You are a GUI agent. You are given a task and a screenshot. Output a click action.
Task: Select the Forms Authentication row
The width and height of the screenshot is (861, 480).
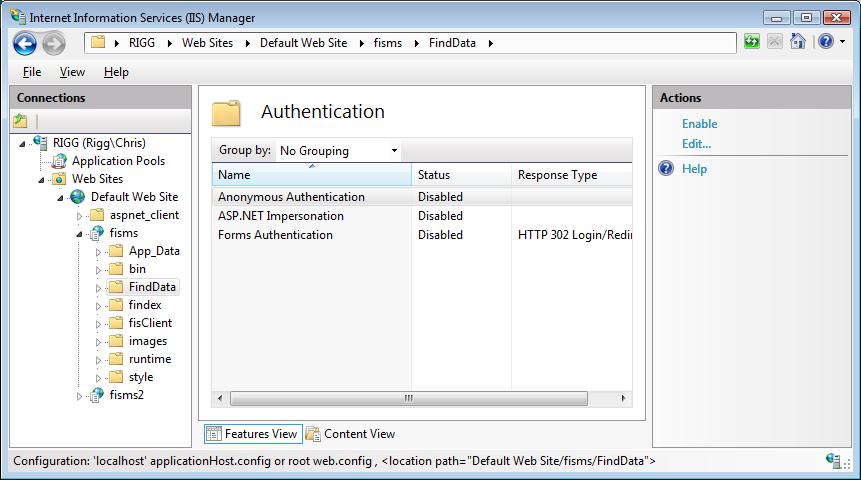pos(422,235)
